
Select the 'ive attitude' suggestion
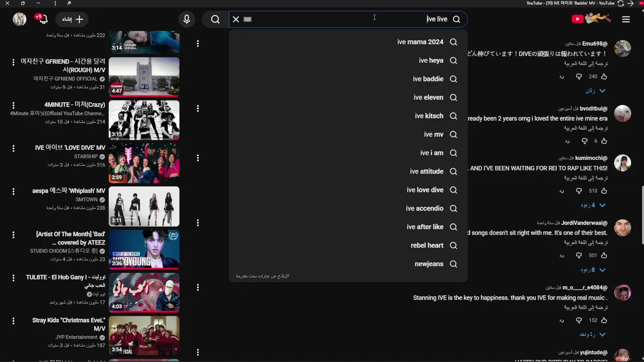[x=348, y=171]
